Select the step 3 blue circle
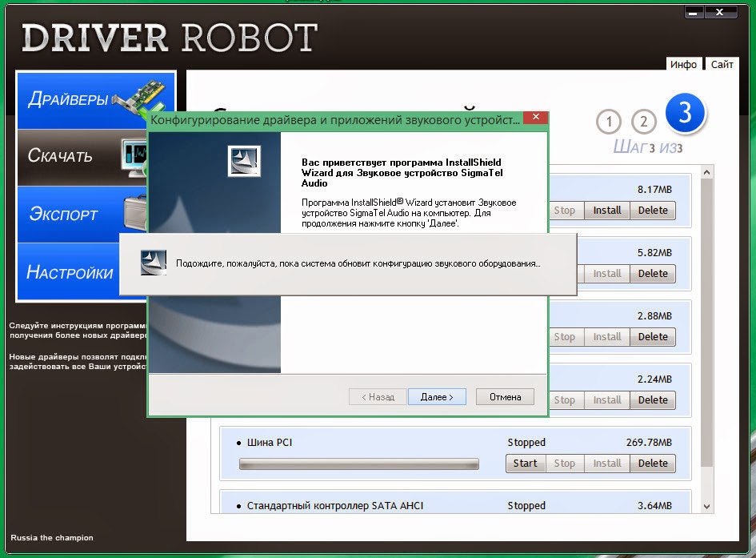The image size is (756, 558). click(685, 114)
